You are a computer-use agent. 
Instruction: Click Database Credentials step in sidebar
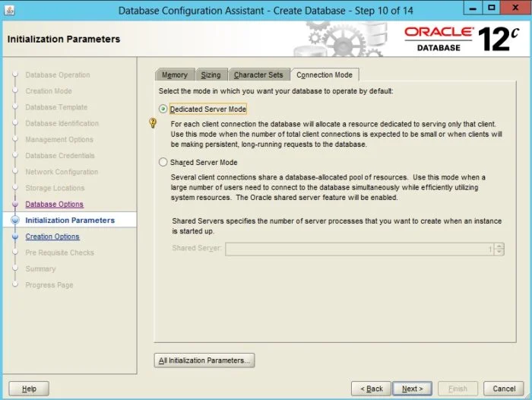[x=60, y=156]
